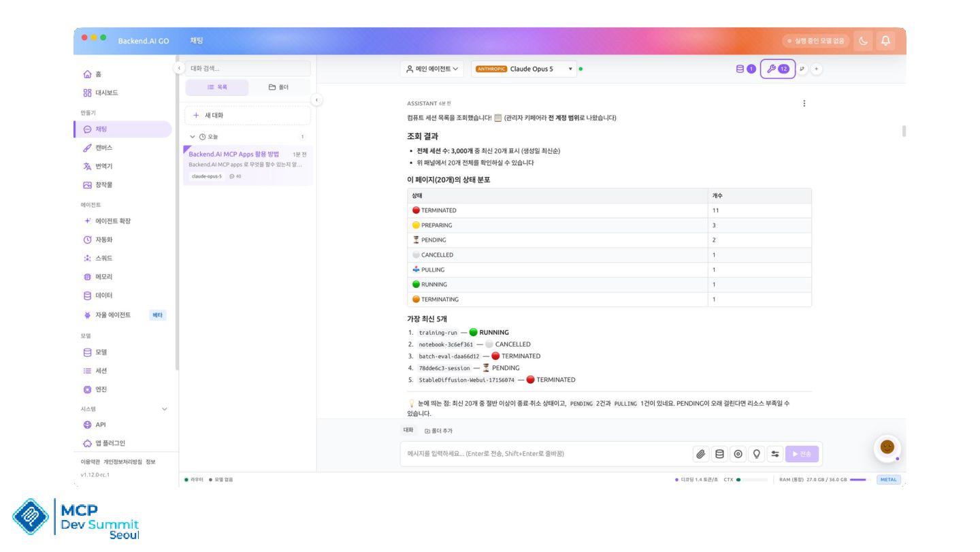Click the database icon in the message bar
The width and height of the screenshot is (980, 552).
[x=719, y=454]
